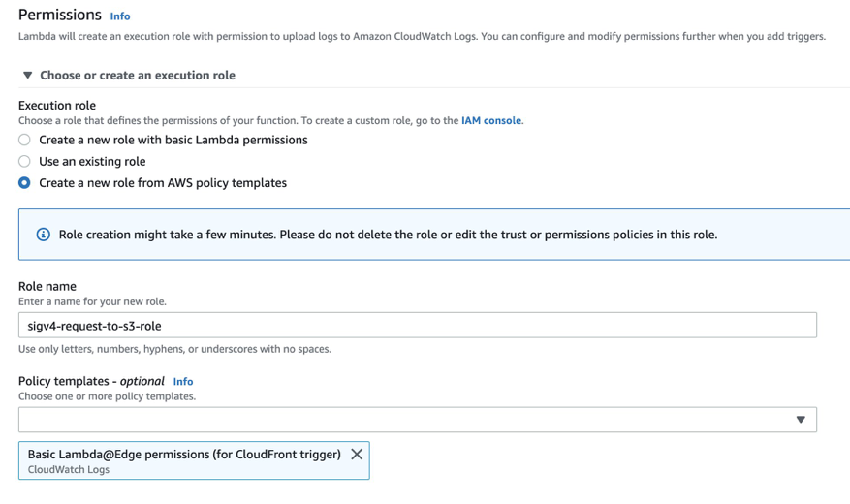
Task: Open the IAM console link
Action: (491, 121)
